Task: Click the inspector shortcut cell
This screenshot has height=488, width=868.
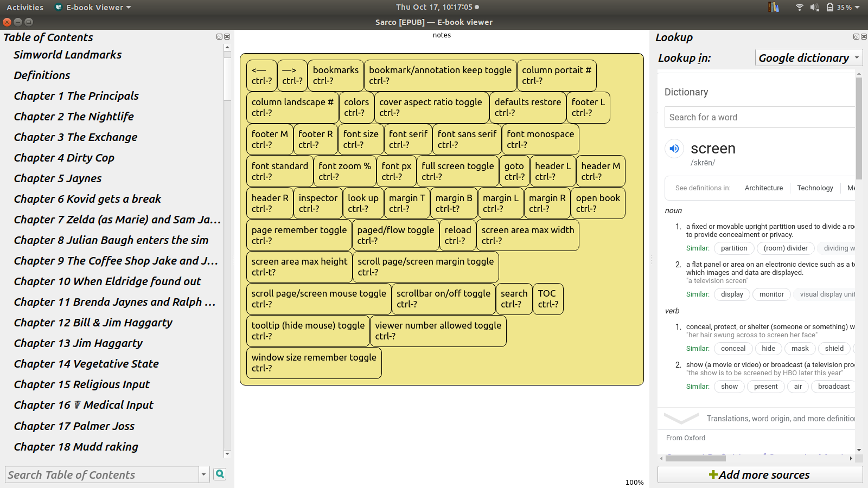Action: 318,203
